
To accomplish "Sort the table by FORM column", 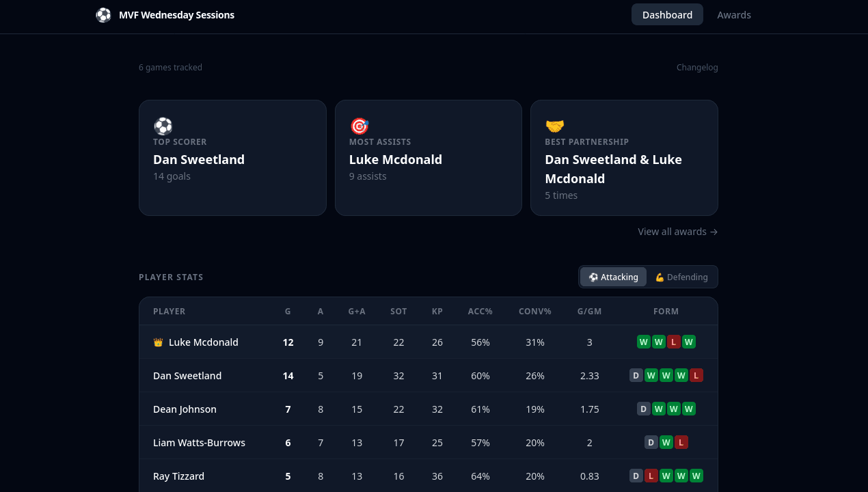I will (x=666, y=311).
